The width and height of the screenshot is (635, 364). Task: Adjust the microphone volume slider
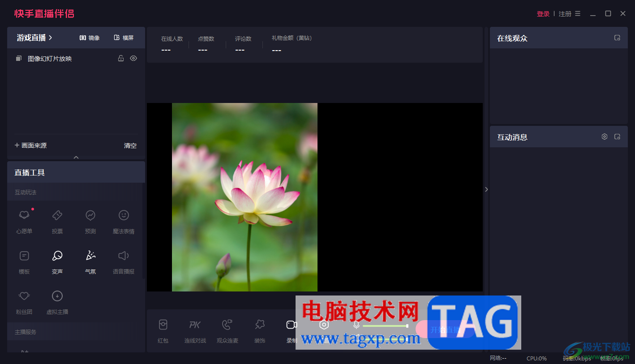(385, 326)
